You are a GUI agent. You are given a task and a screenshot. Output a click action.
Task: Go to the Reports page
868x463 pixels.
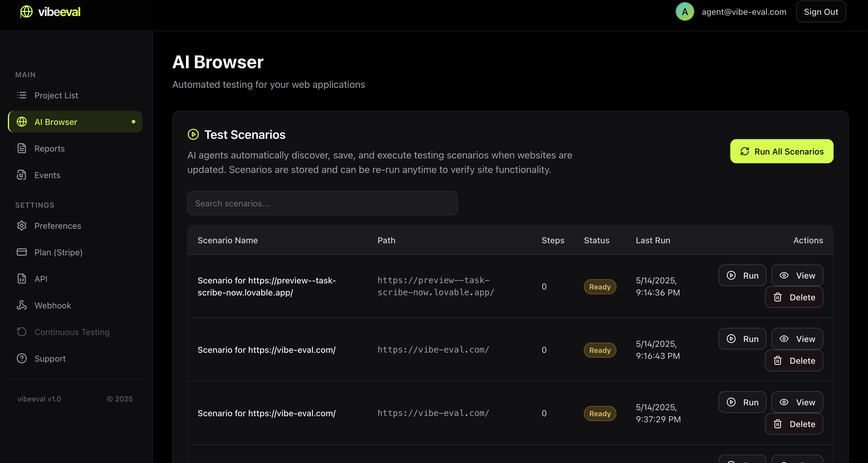pyautogui.click(x=75, y=148)
